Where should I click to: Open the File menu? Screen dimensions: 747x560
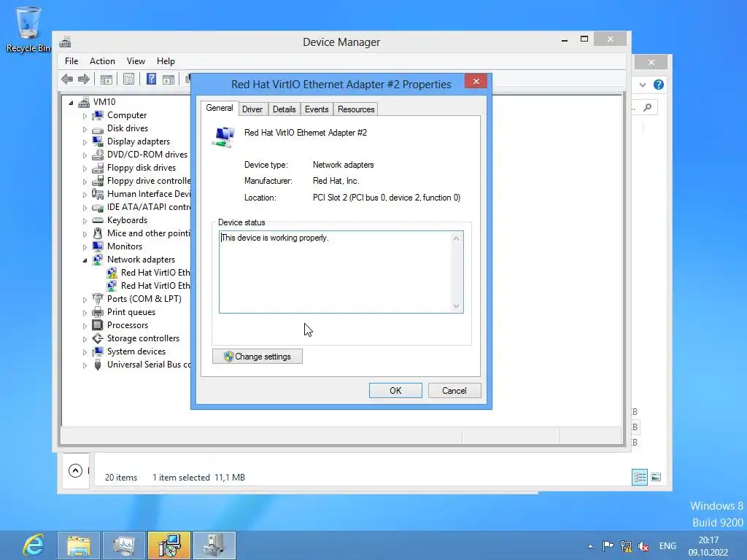(71, 61)
